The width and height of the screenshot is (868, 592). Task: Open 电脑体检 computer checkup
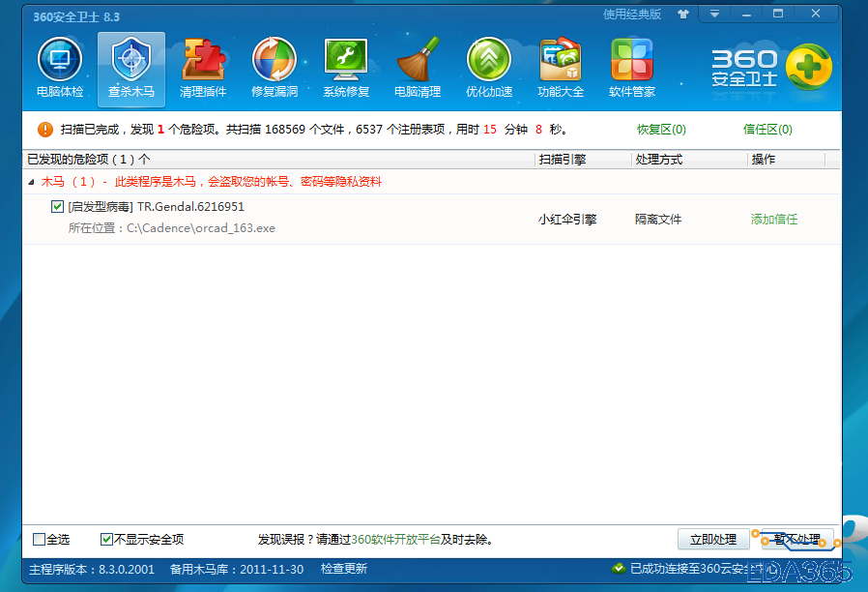(x=60, y=68)
